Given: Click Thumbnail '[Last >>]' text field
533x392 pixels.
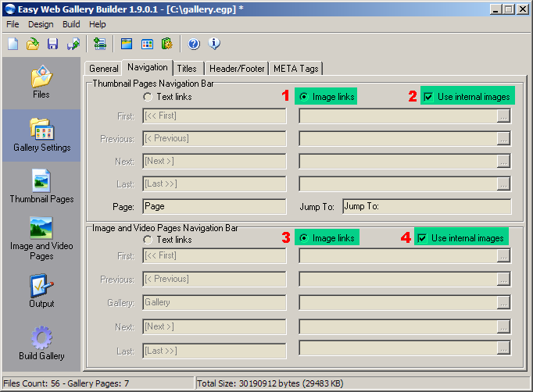Looking at the screenshot, I should tap(214, 184).
